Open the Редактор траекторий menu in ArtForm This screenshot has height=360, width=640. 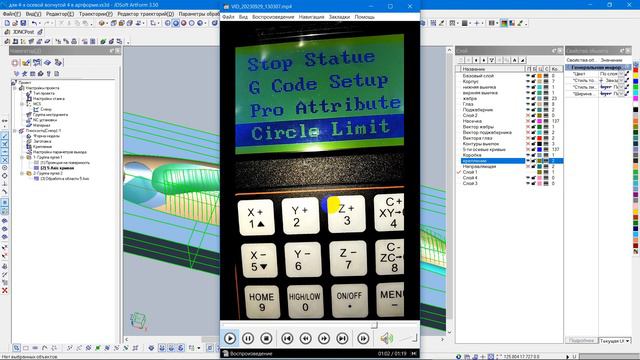click(145, 14)
